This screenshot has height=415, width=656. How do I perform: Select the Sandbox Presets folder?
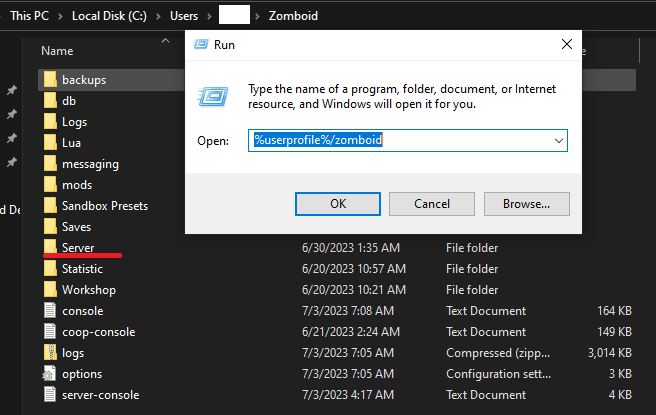[104, 205]
